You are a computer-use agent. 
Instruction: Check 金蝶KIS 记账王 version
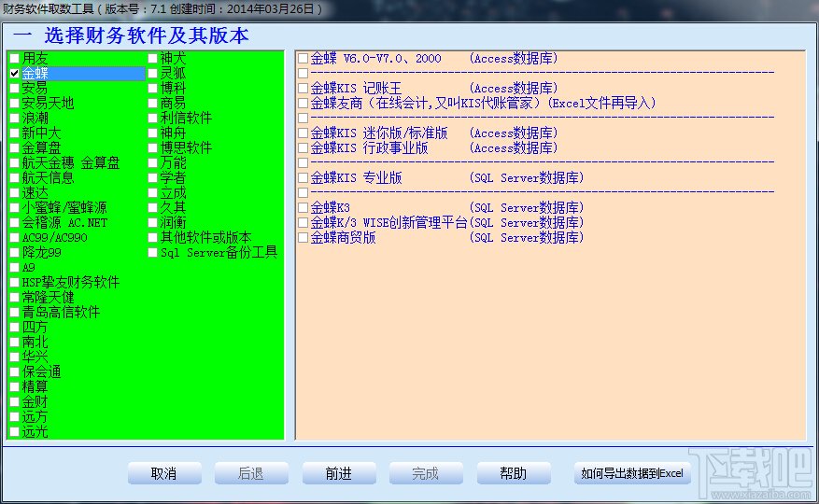303,89
